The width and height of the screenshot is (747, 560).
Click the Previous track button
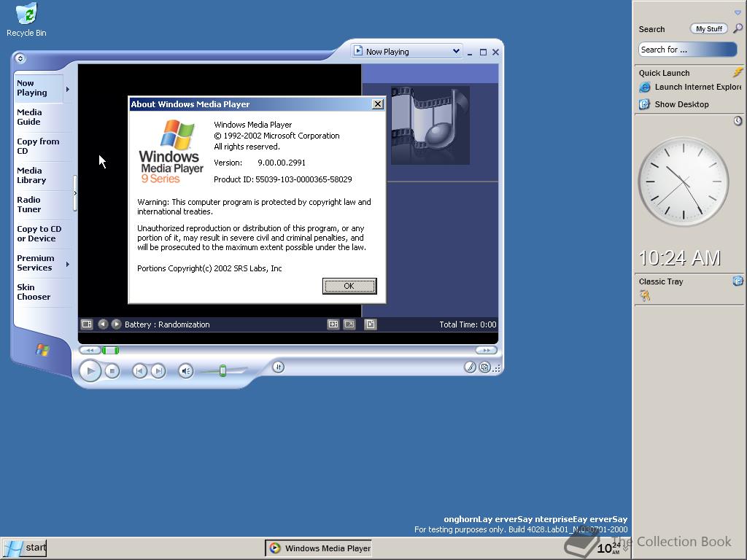139,371
